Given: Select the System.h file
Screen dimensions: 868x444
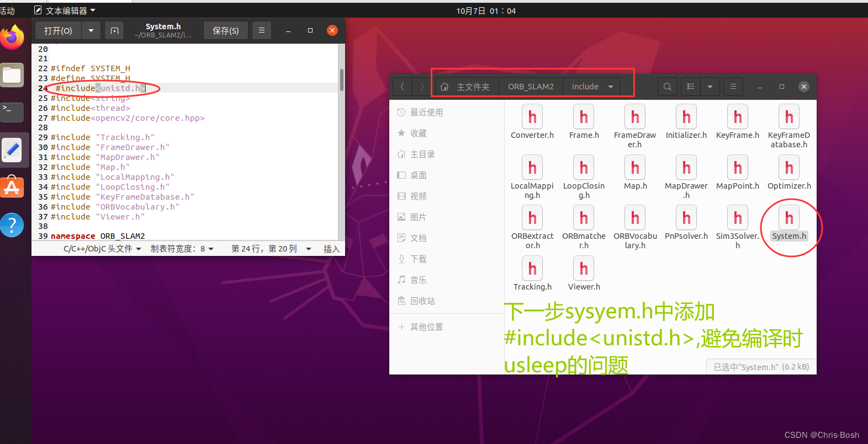Looking at the screenshot, I should [x=789, y=223].
